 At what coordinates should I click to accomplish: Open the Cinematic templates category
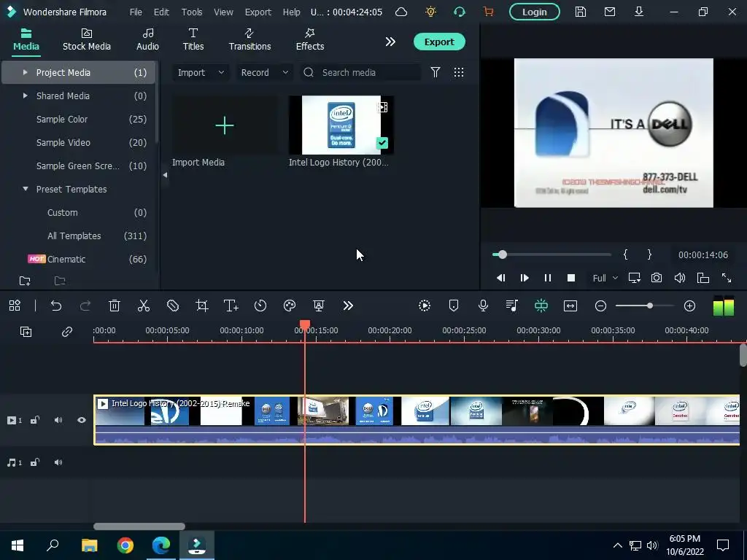(79, 259)
